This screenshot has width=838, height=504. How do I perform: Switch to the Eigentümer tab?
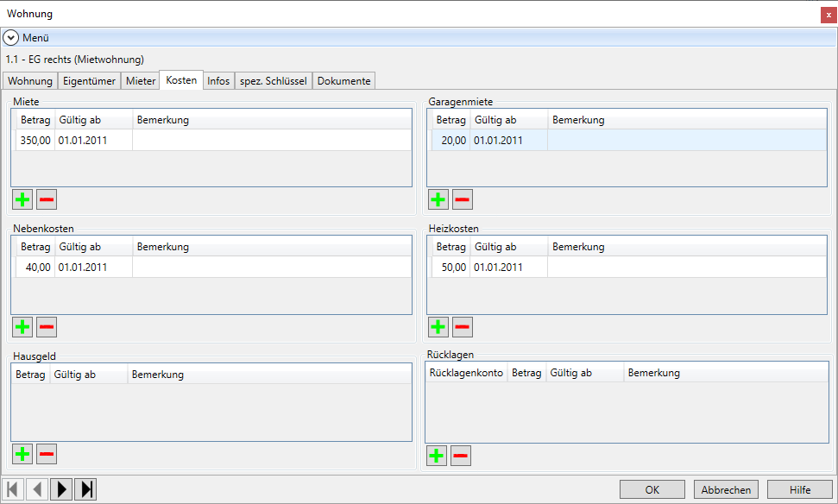click(x=89, y=81)
